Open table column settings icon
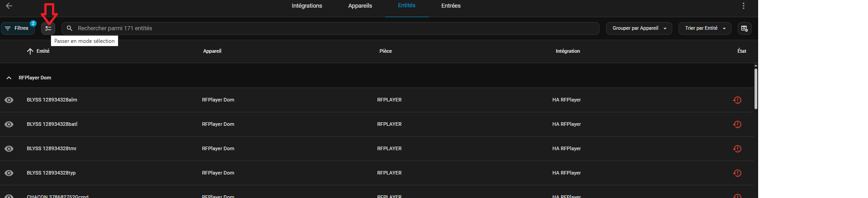 [744, 28]
